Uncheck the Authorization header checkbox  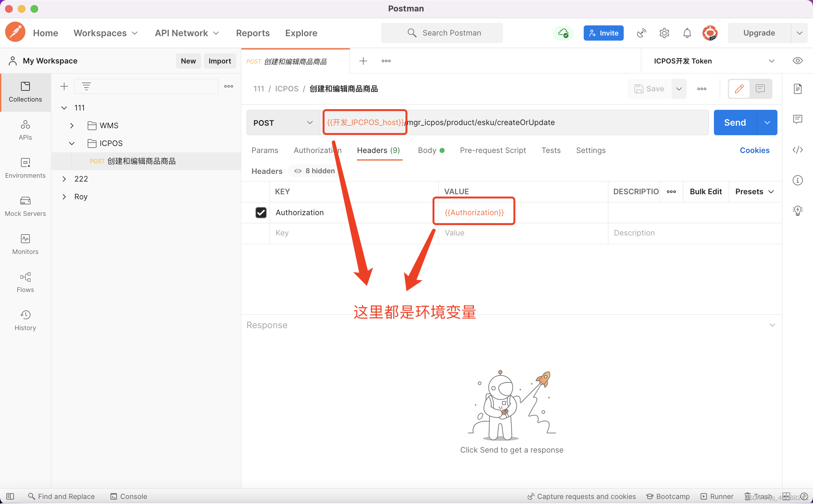tap(261, 212)
